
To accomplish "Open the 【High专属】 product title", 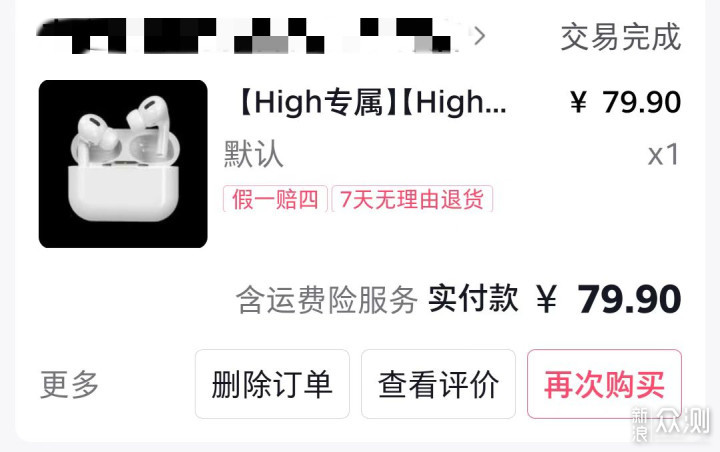I will (373, 102).
